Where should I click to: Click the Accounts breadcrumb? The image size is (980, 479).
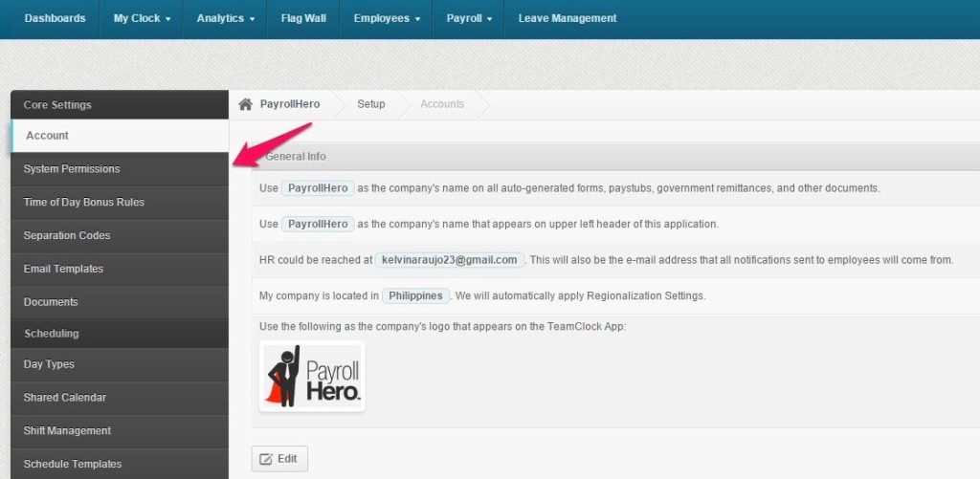point(442,104)
